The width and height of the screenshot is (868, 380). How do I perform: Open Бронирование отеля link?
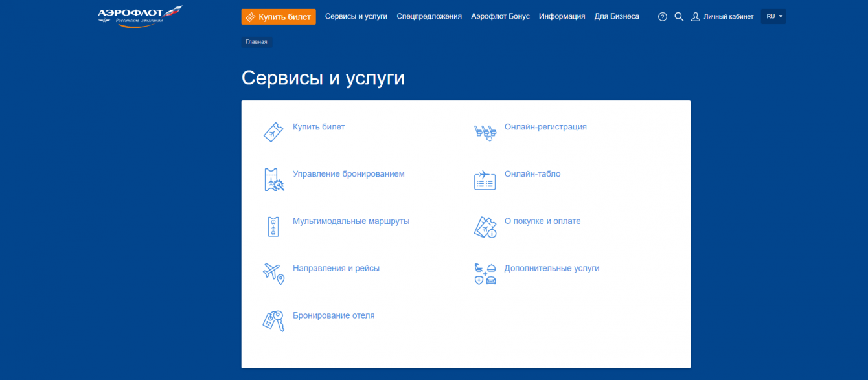click(334, 316)
